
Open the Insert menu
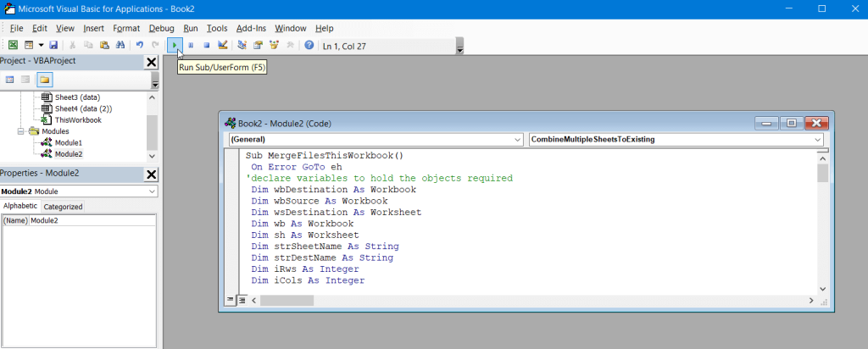coord(93,28)
